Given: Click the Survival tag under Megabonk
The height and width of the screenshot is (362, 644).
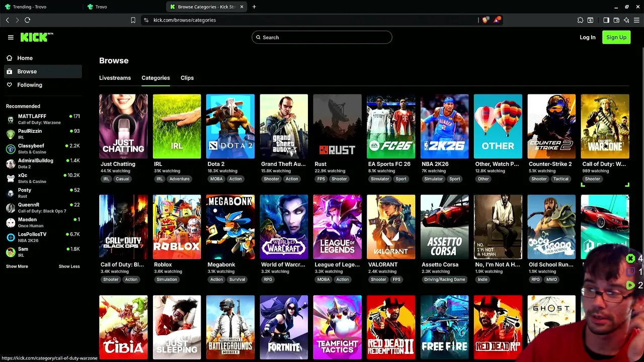Looking at the screenshot, I should point(237,280).
